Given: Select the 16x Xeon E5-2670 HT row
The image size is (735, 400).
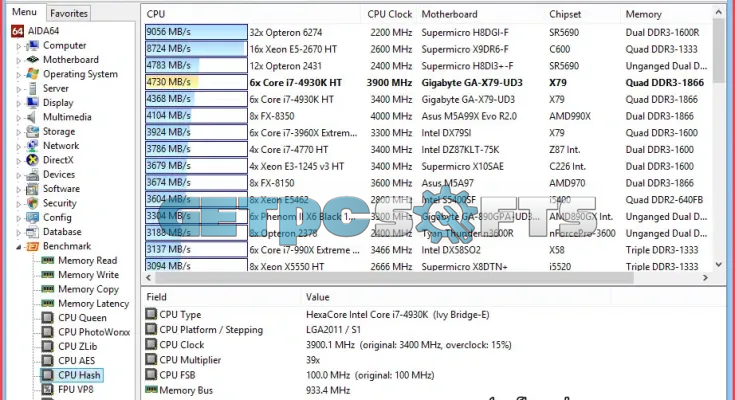Looking at the screenshot, I should tap(427, 49).
